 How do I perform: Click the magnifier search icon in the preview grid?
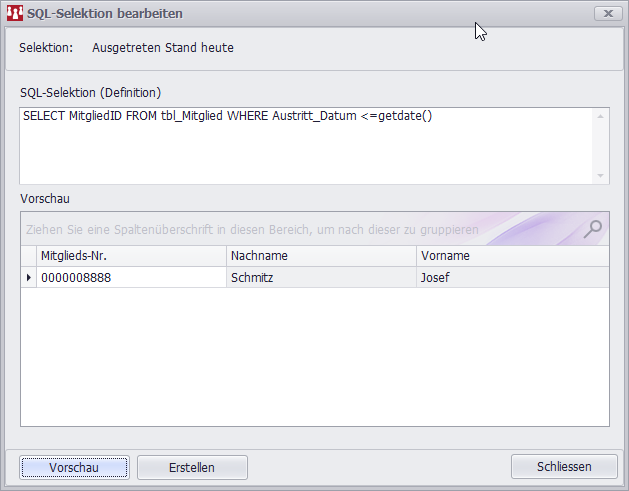(593, 228)
